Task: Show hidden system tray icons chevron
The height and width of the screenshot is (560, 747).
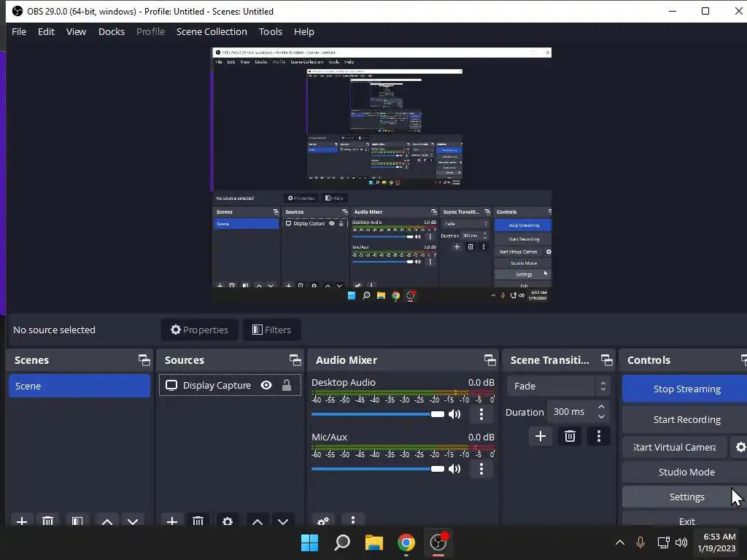Action: 620,542
